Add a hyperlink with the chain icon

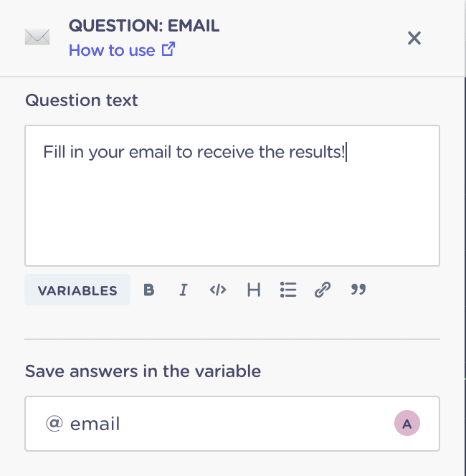point(323,290)
